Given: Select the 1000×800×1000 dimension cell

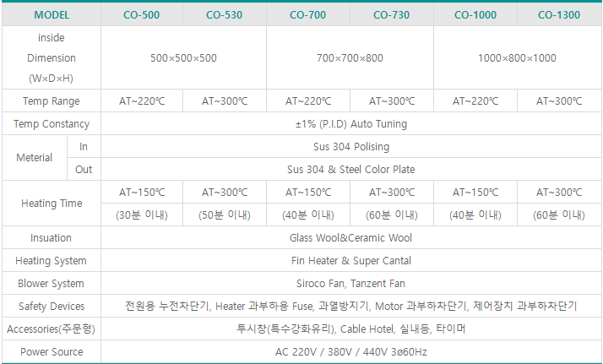Looking at the screenshot, I should coord(517,58).
